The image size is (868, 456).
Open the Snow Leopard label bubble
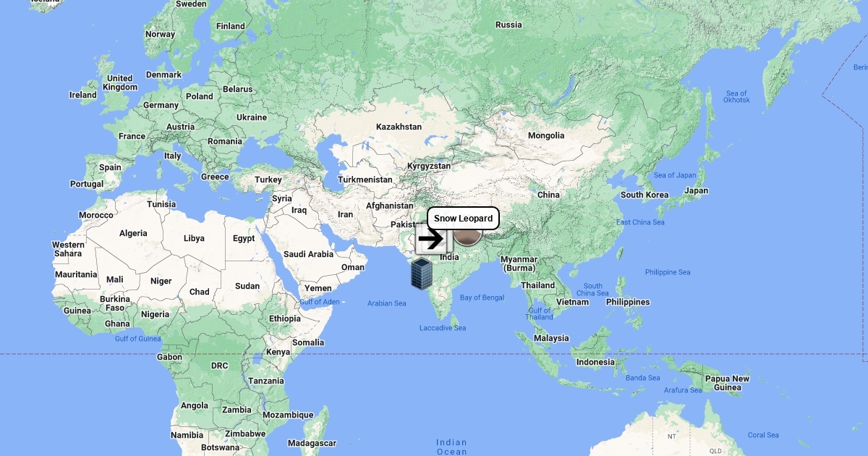click(464, 218)
